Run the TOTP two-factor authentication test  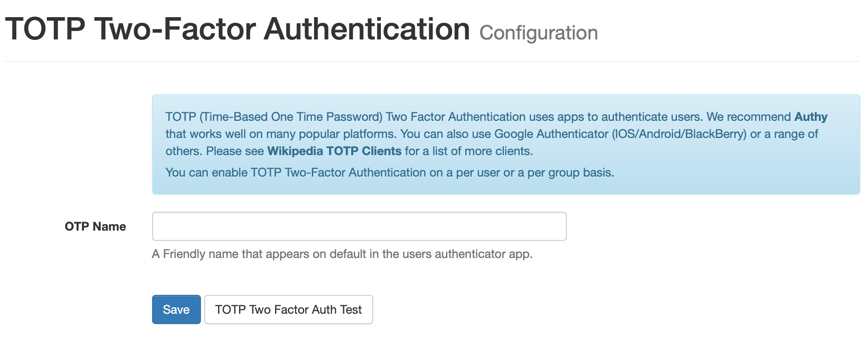pos(288,309)
